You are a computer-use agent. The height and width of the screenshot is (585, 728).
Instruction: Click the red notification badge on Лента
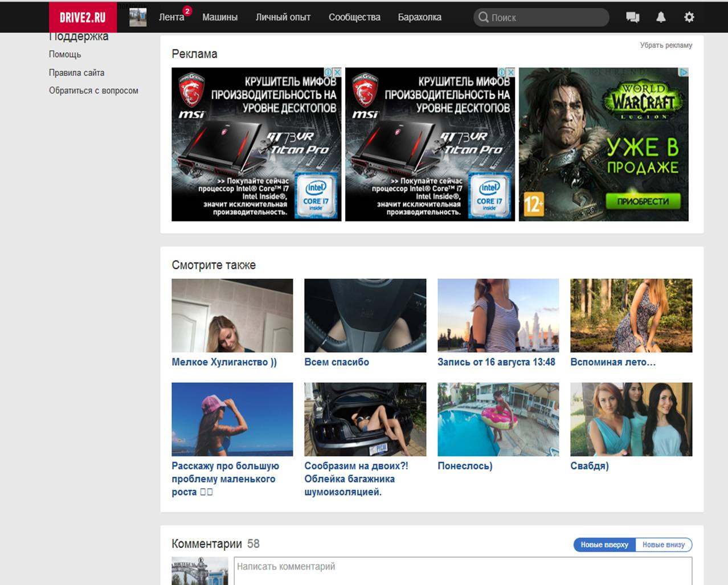(187, 11)
